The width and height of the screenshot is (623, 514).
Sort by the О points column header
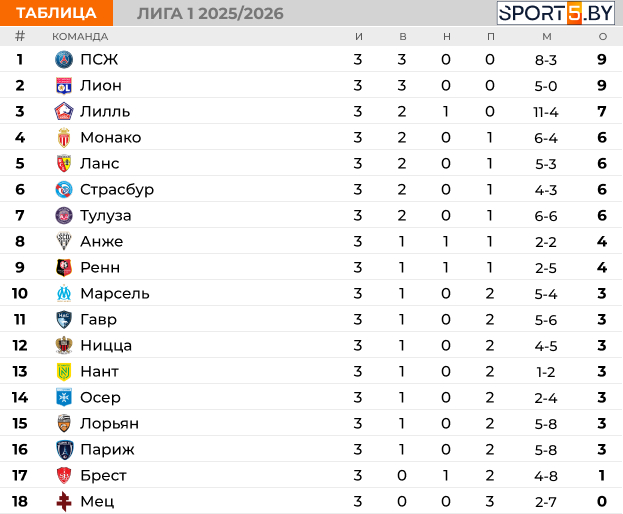pos(603,37)
